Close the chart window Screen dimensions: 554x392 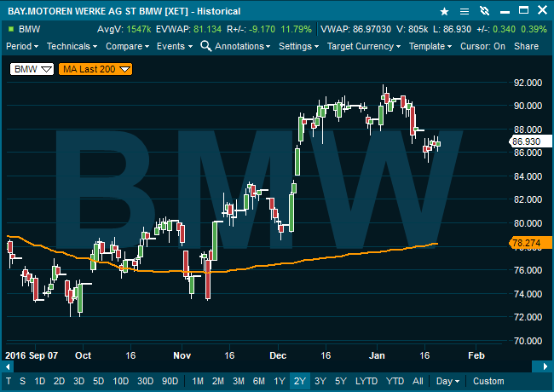[542, 10]
